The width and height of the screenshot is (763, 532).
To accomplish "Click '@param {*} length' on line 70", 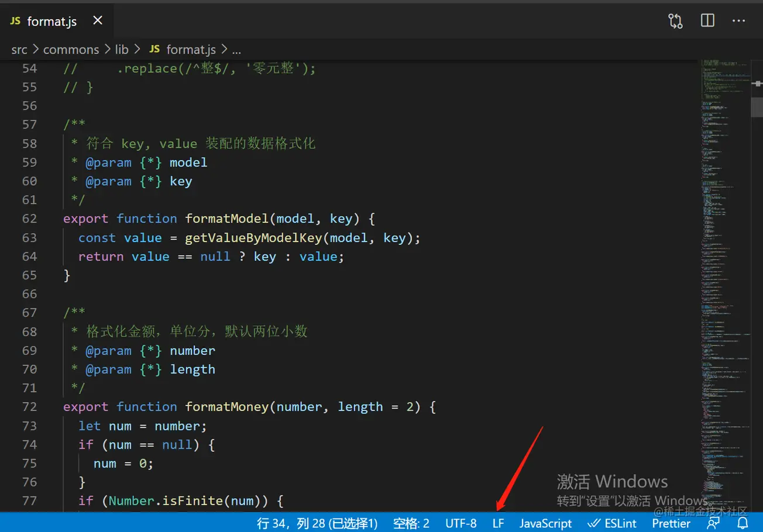I will [150, 369].
